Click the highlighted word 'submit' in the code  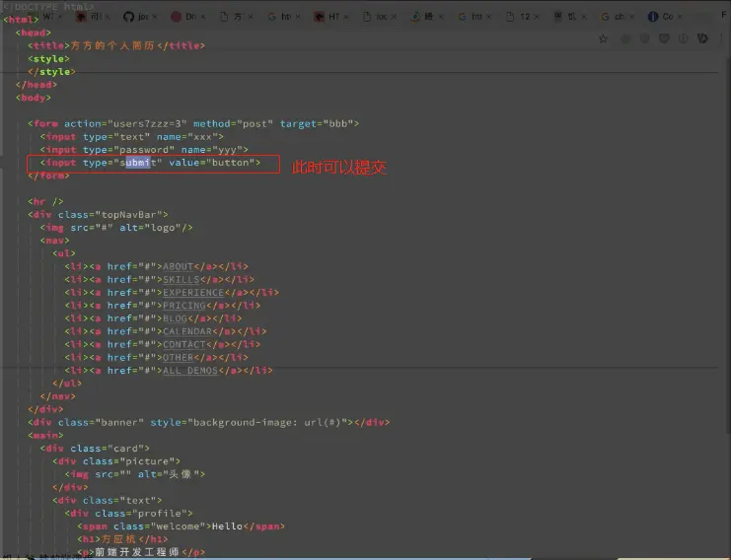click(x=138, y=163)
